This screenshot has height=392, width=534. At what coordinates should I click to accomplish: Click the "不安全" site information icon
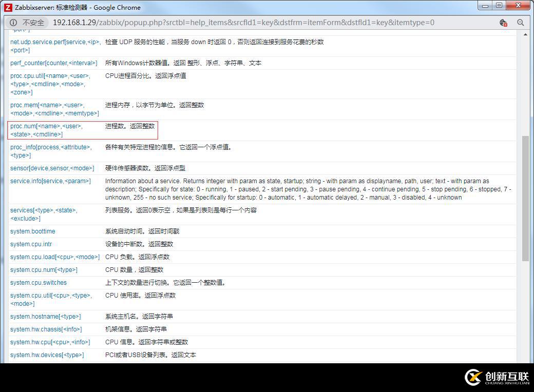[13, 23]
